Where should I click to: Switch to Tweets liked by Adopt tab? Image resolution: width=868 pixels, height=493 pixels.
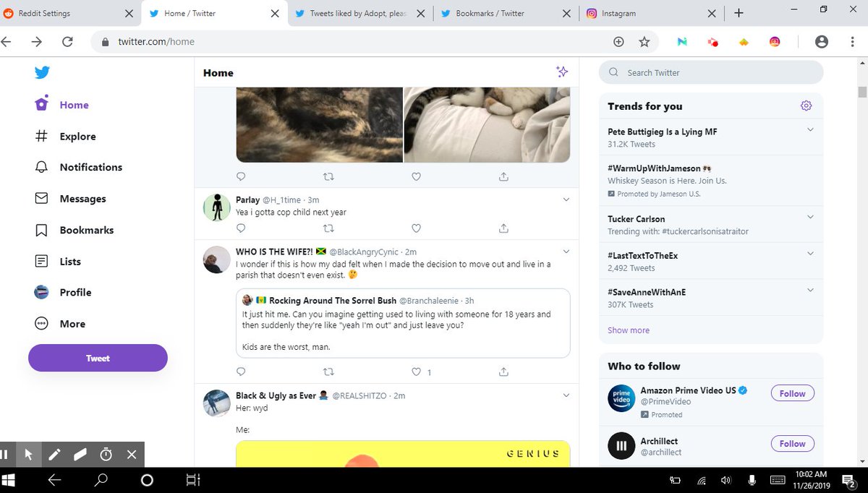point(361,13)
